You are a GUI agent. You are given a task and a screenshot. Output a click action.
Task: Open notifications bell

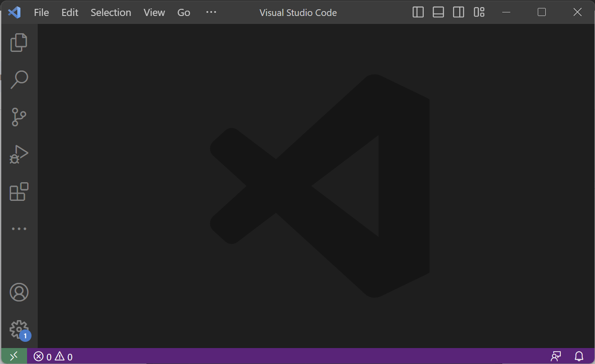click(579, 356)
